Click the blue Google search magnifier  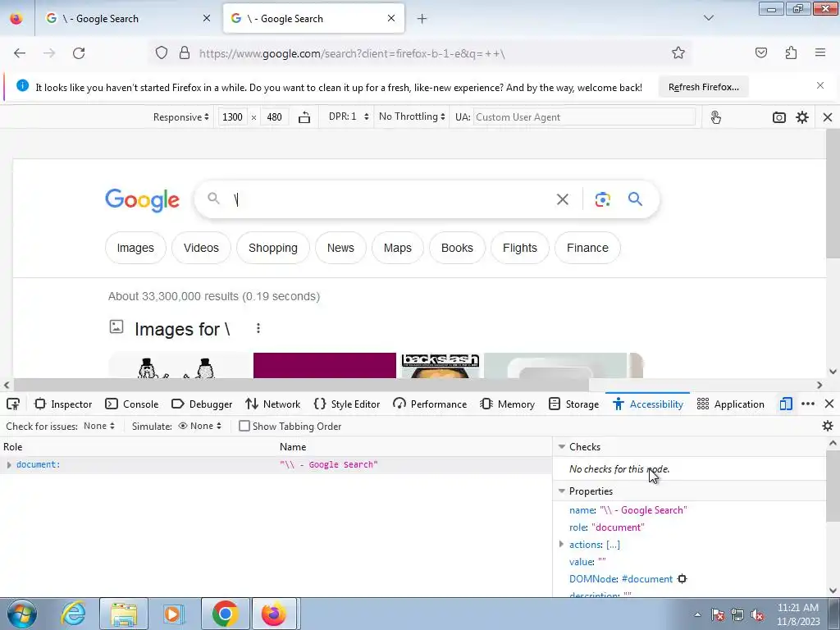click(x=636, y=199)
